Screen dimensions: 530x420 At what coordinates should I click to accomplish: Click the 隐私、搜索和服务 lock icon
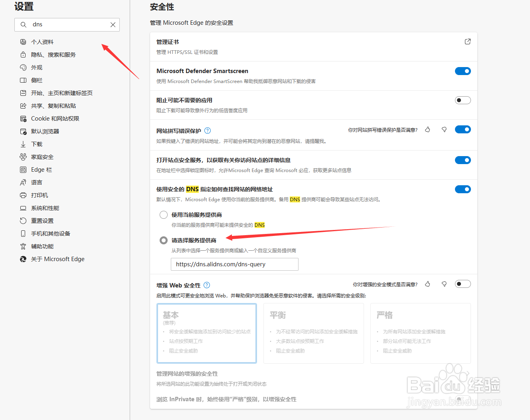[x=23, y=55]
